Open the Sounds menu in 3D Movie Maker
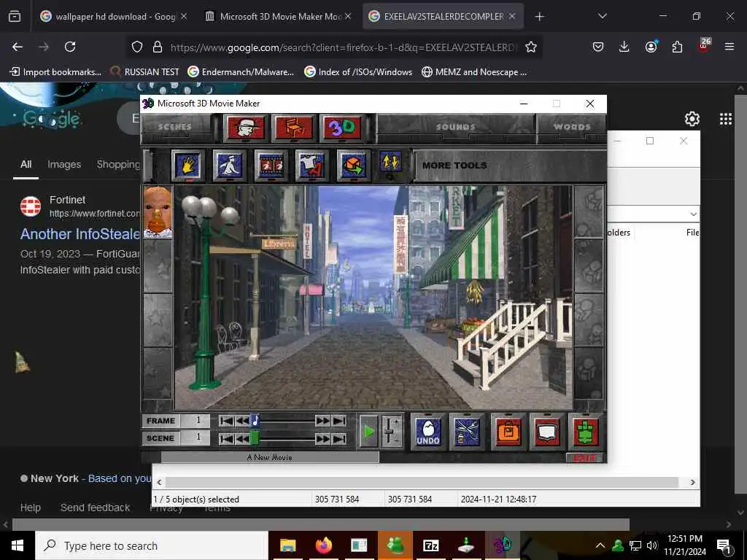 click(x=456, y=127)
